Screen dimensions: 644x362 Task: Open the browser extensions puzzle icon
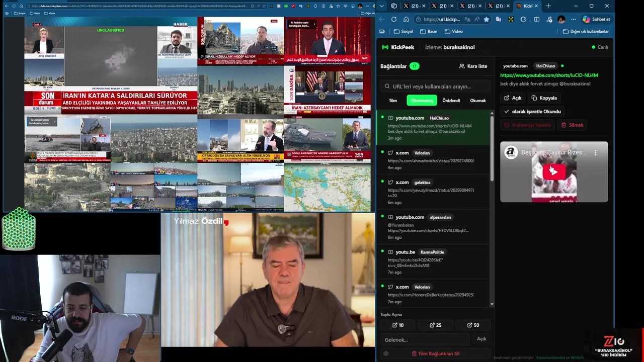pyautogui.click(x=523, y=19)
